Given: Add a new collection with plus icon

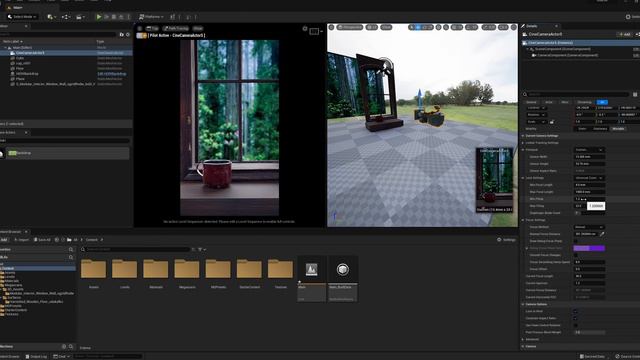Looking at the screenshot, I should (64, 347).
